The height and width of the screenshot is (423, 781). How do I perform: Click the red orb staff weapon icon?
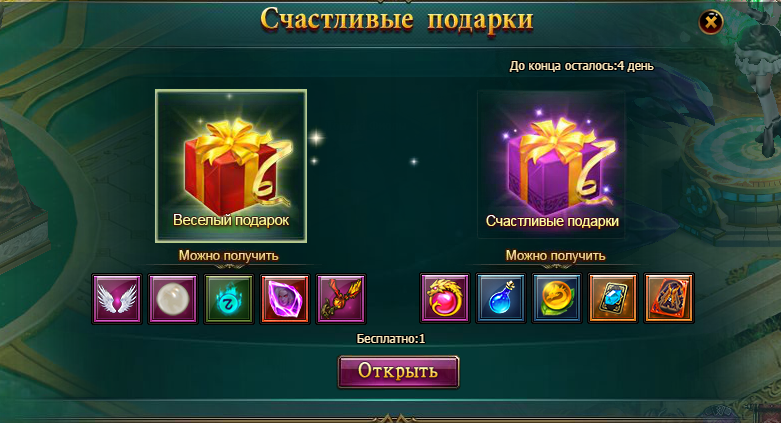pyautogui.click(x=341, y=299)
